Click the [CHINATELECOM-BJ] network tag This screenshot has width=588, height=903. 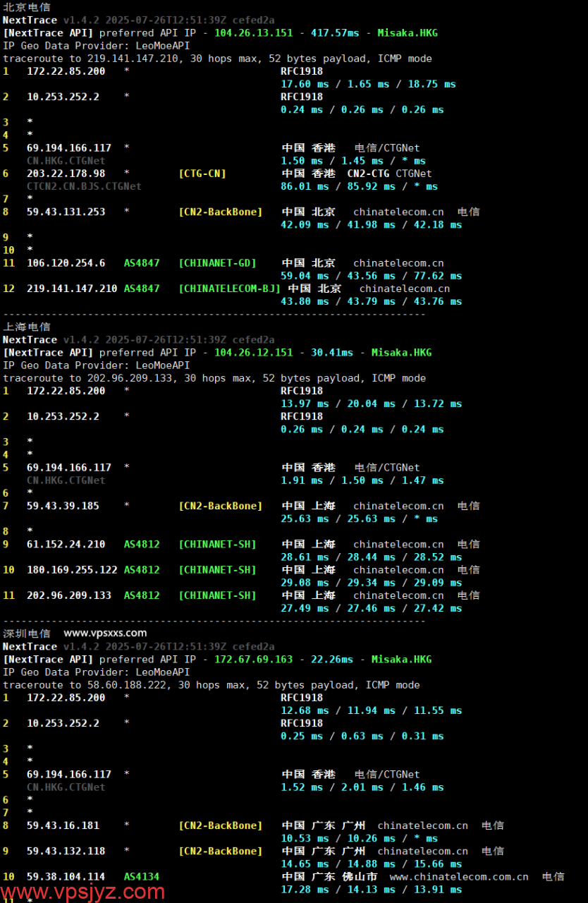pyautogui.click(x=229, y=289)
